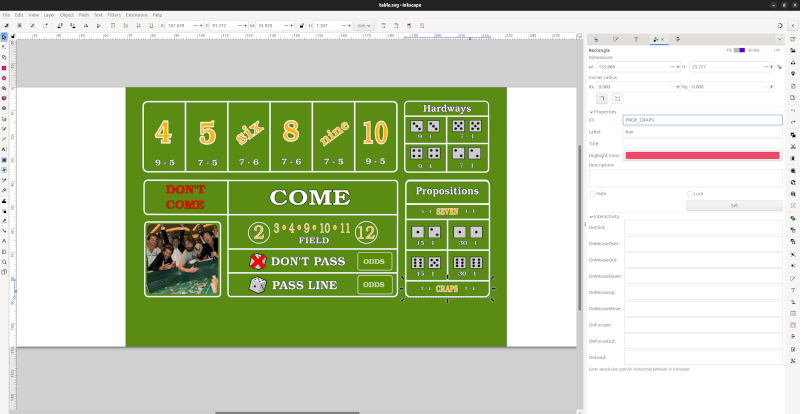
Task: Decrease the H dimension with minus stepper
Action: pos(766,67)
